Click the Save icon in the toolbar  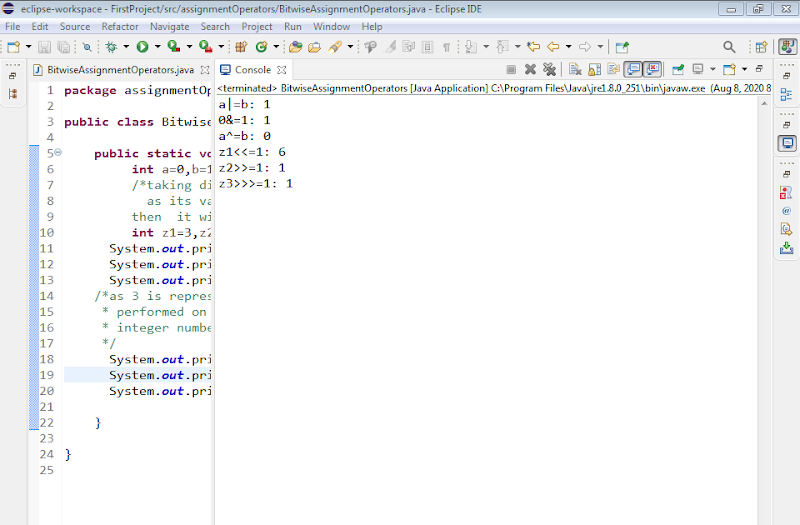44,47
